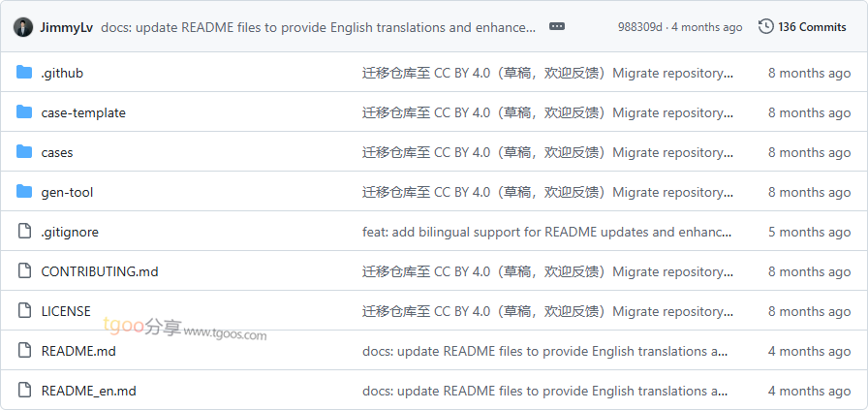Open the 136 Commits history
The height and width of the screenshot is (410, 868).
[x=812, y=27]
